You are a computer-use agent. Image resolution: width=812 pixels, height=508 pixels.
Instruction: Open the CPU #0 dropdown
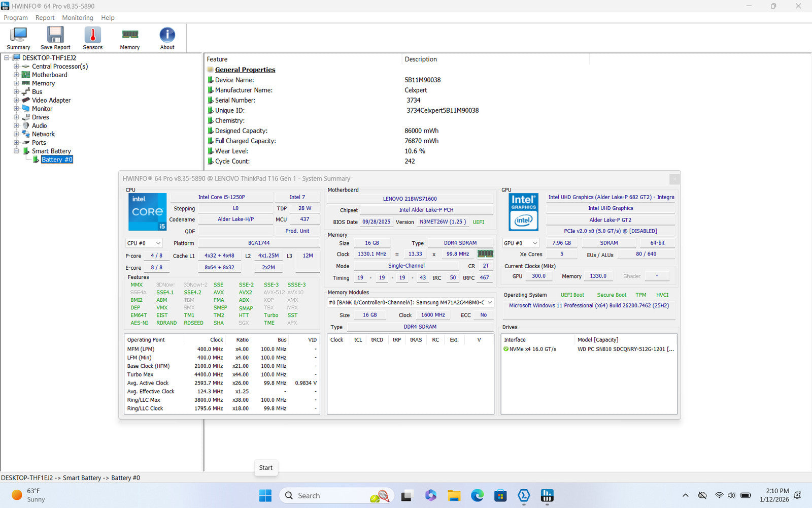tap(144, 243)
